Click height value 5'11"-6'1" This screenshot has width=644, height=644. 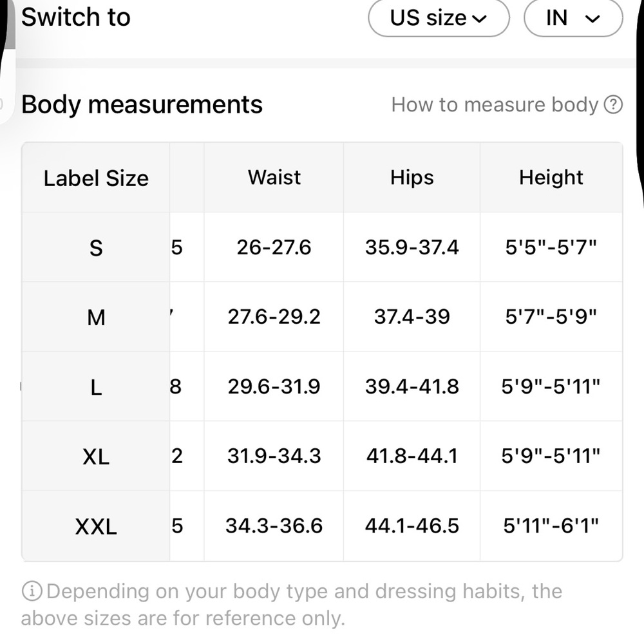point(551,526)
